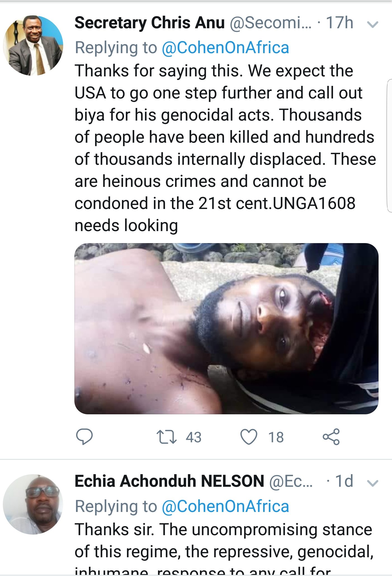The height and width of the screenshot is (576, 392).
Task: Retweet Chris Anu's tweet using the retweet icon
Action: pyautogui.click(x=166, y=437)
